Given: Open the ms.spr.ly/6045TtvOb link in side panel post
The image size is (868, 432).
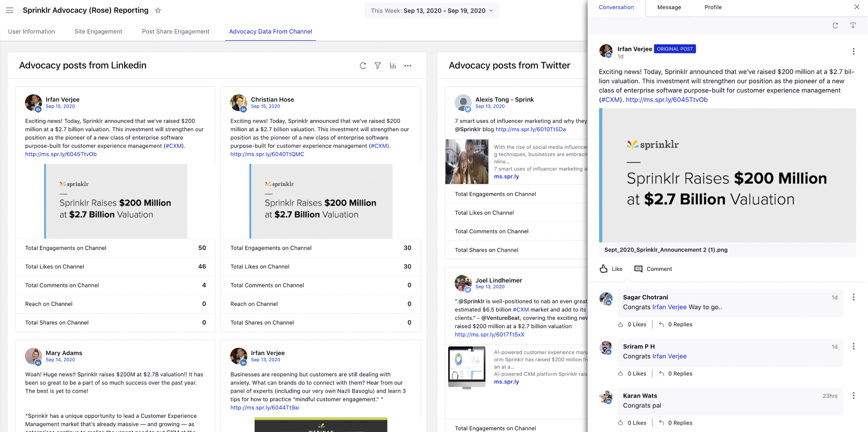Looking at the screenshot, I should pos(667,99).
